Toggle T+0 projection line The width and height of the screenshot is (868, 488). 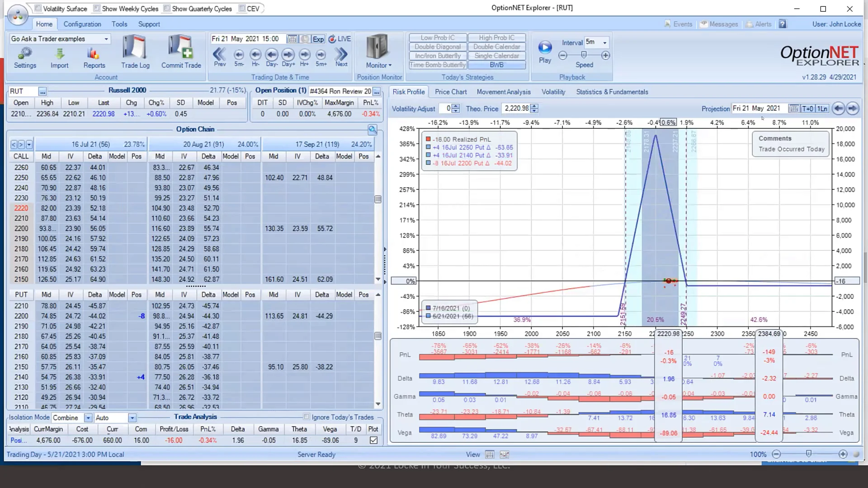click(x=807, y=108)
